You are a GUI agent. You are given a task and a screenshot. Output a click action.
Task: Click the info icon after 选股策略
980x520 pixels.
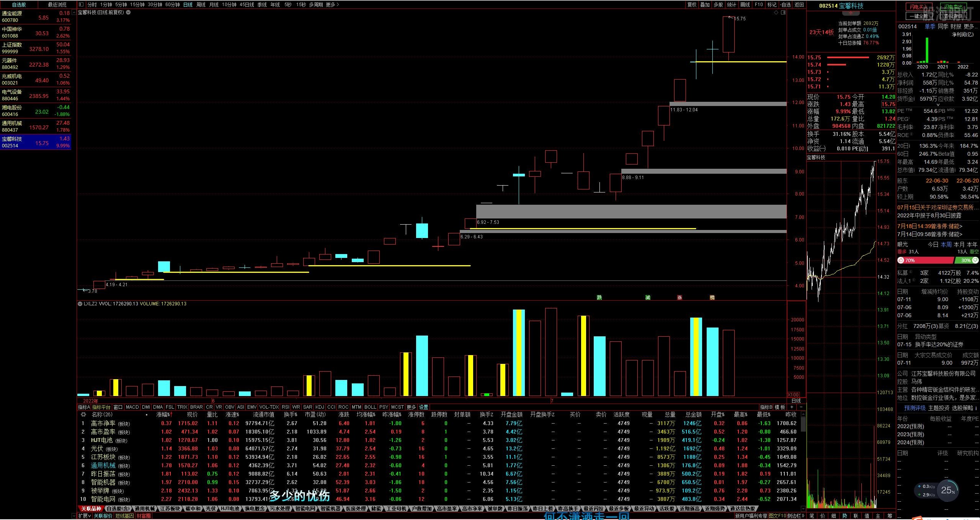click(x=976, y=408)
